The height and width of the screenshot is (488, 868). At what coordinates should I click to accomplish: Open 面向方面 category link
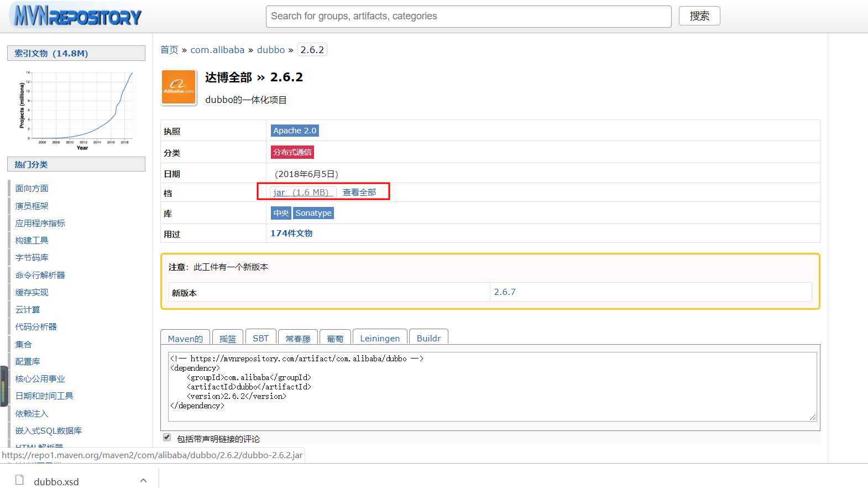coord(32,189)
